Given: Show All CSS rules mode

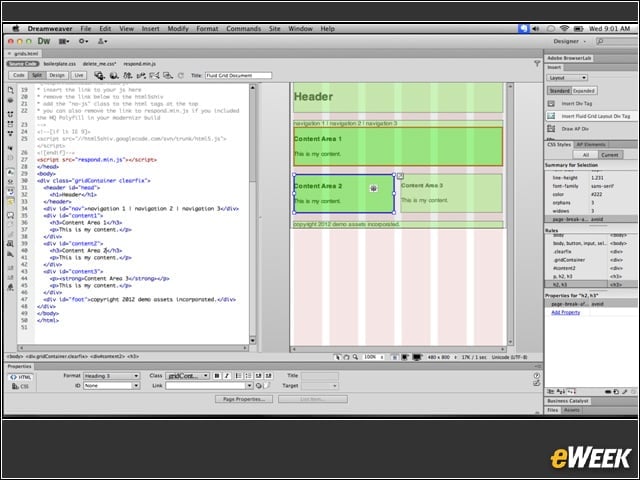Looking at the screenshot, I should coord(586,155).
